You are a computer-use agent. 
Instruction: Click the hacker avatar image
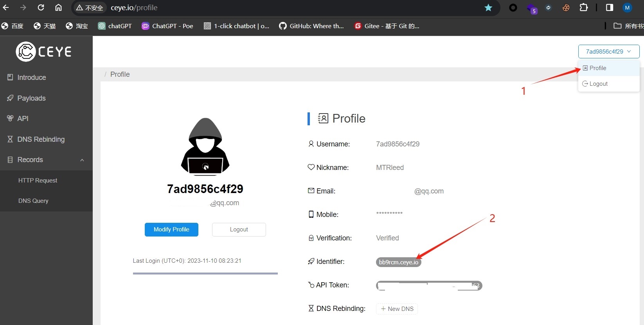pyautogui.click(x=205, y=146)
